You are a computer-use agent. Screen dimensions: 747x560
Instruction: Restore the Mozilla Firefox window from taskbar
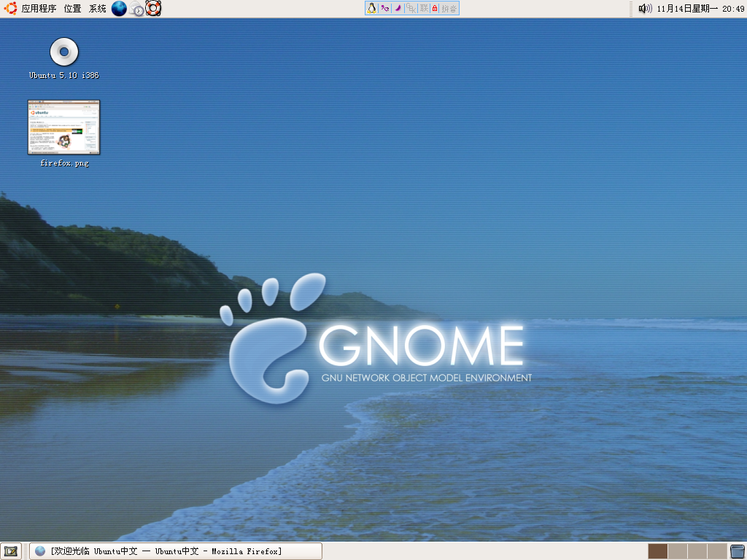pyautogui.click(x=175, y=551)
